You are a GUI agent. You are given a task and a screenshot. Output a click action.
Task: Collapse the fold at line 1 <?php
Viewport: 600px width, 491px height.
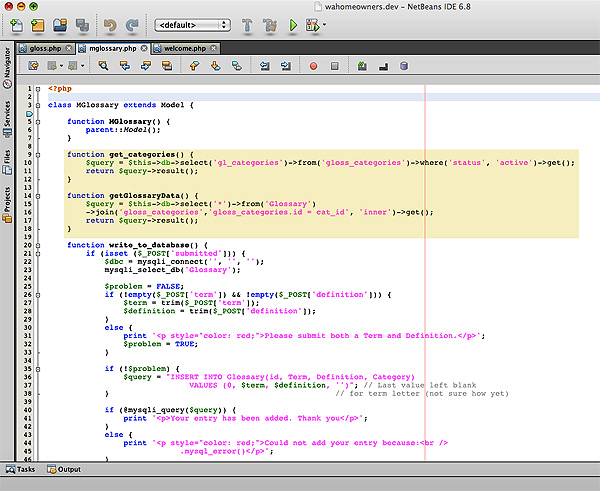[38, 89]
